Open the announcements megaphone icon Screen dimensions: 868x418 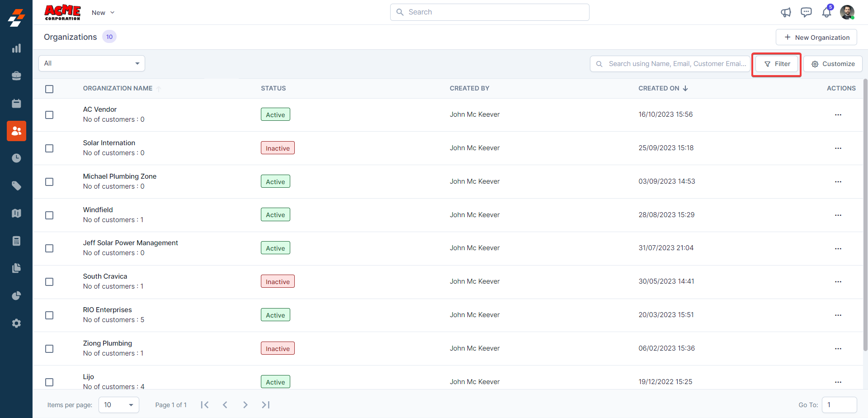(786, 12)
